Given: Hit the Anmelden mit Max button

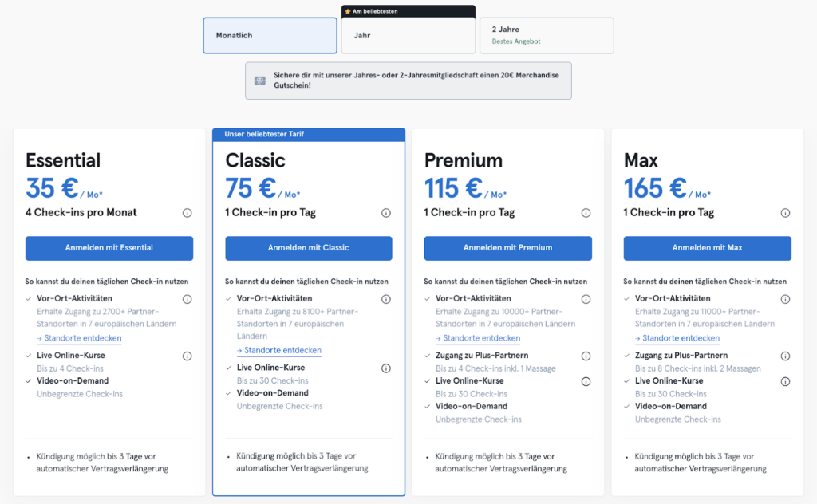Looking at the screenshot, I should [x=707, y=248].
